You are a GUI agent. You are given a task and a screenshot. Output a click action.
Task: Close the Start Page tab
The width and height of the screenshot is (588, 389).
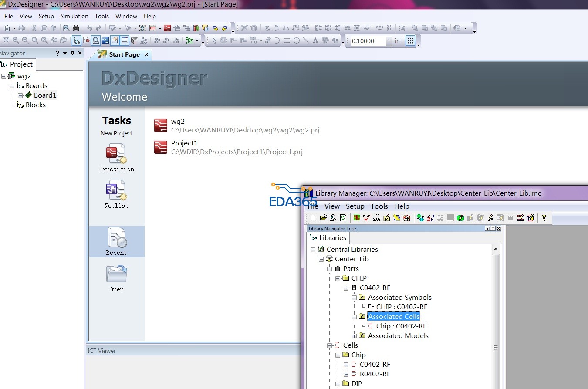pos(146,54)
